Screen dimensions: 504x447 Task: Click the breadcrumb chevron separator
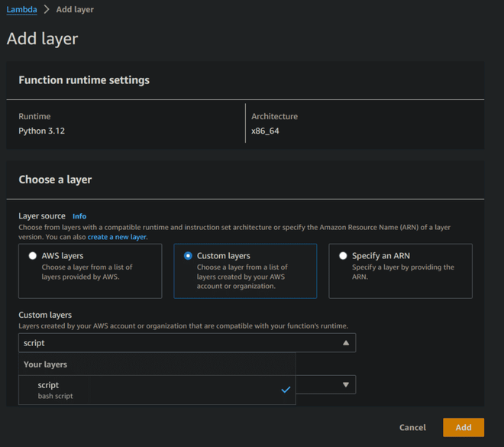(46, 10)
